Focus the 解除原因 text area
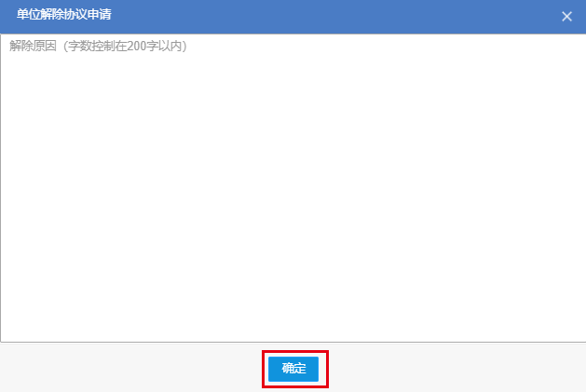586x392 pixels. [293, 188]
